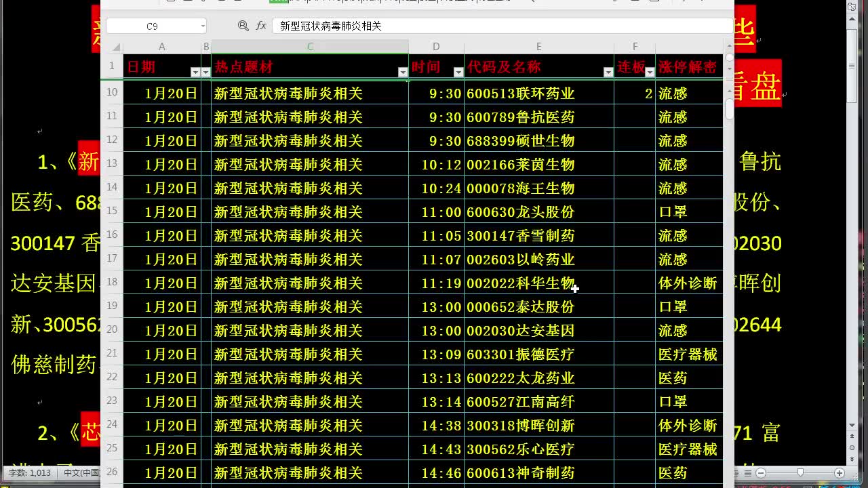Click 医疗器械 cell in row 21
The width and height of the screenshot is (868, 488).
pos(689,354)
